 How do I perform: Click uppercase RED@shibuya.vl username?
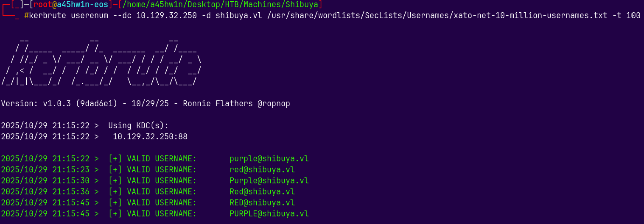click(x=262, y=203)
